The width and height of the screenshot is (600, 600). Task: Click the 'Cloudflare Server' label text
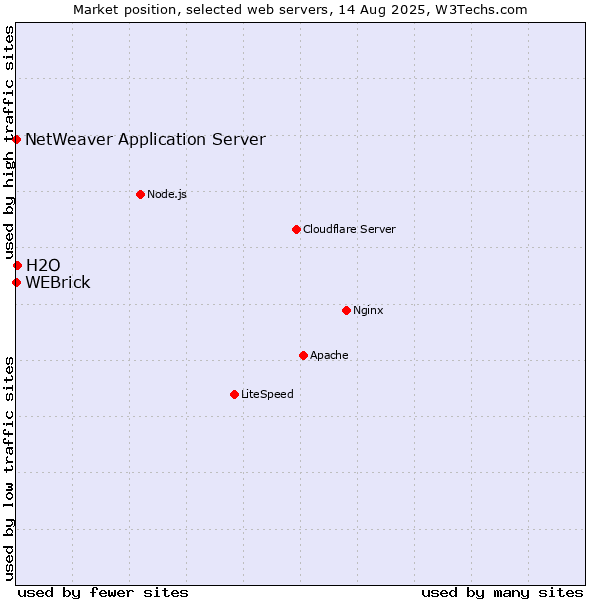(349, 229)
